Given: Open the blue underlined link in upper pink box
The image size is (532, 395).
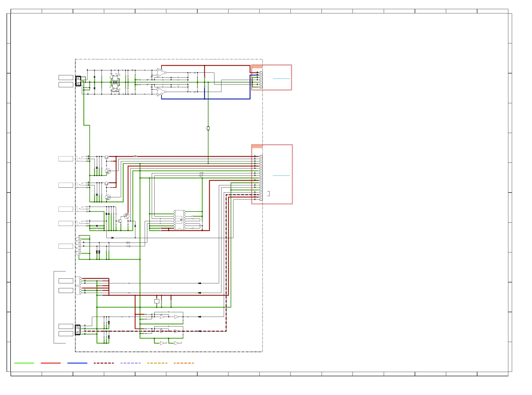Looking at the screenshot, I should point(281,78).
